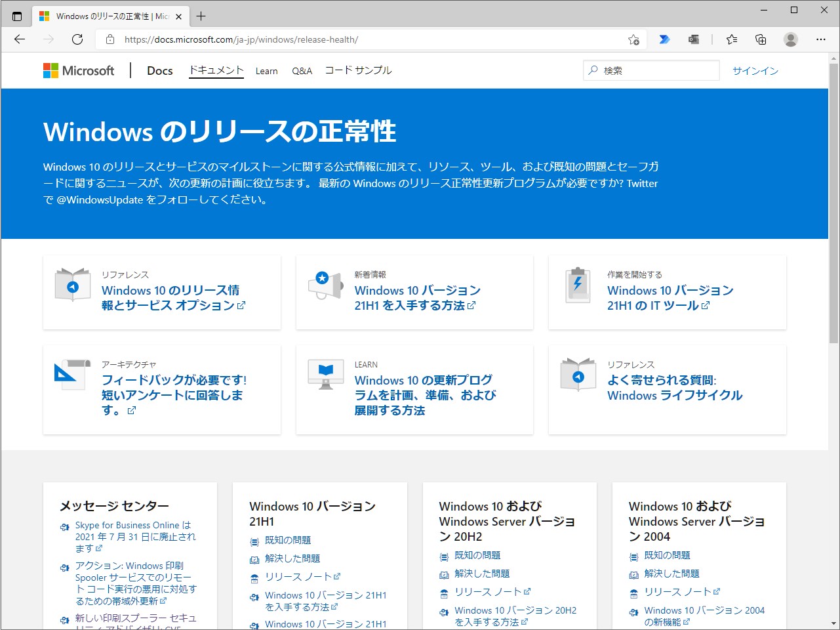The width and height of the screenshot is (840, 630).
Task: Click the browser profile avatar icon
Action: 790,39
